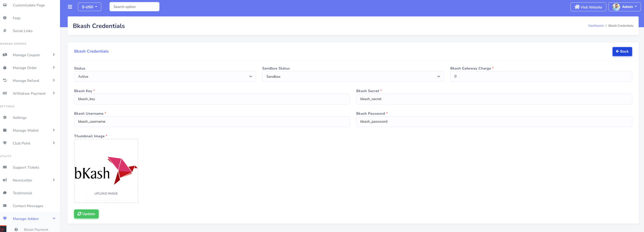Click the Back button
This screenshot has width=644, height=232.
pos(622,52)
